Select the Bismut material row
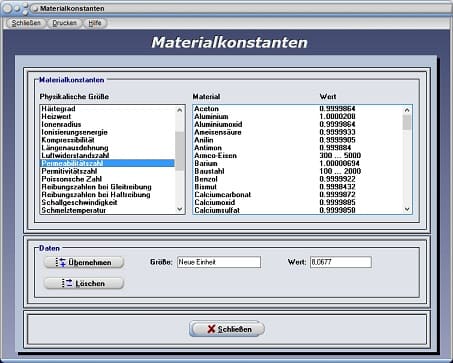453x363 pixels. tap(298, 187)
